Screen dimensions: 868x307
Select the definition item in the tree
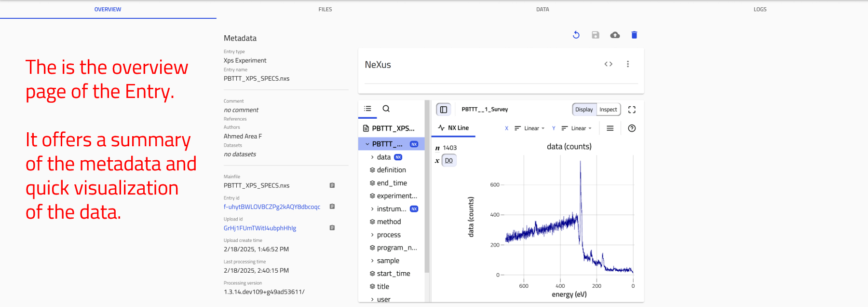point(391,170)
